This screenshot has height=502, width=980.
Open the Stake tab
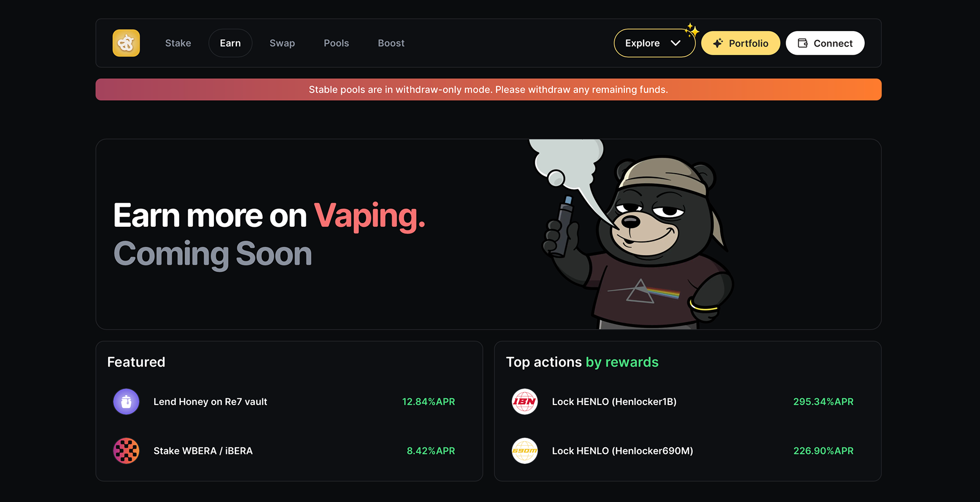(x=178, y=43)
